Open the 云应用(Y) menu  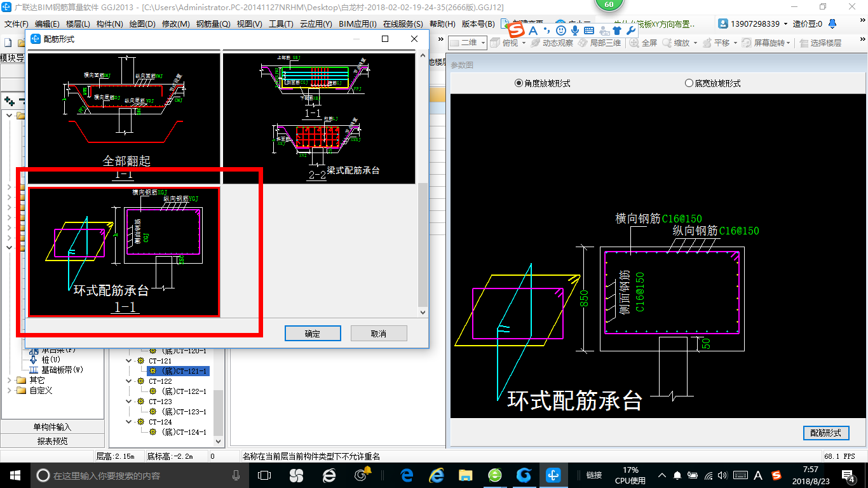click(x=316, y=24)
